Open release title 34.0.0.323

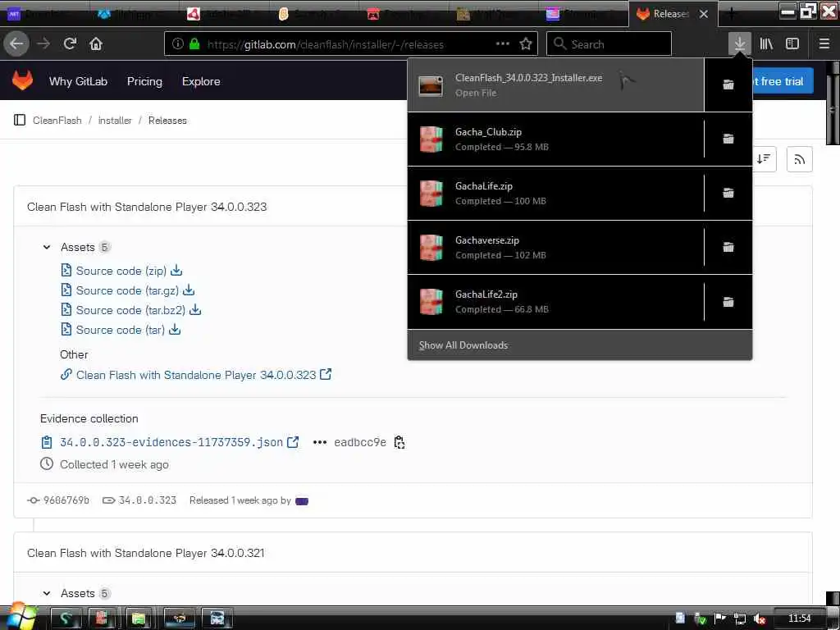147,206
